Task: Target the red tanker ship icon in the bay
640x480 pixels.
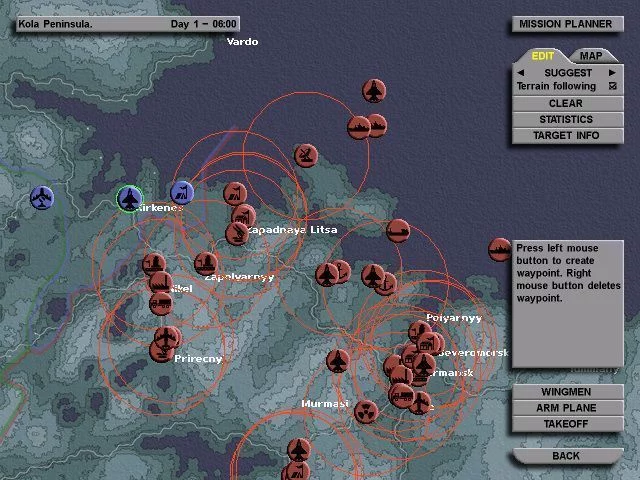Action: [x=398, y=231]
